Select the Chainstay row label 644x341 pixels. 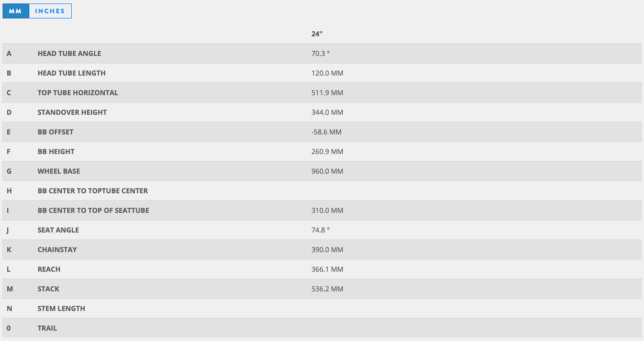click(57, 250)
